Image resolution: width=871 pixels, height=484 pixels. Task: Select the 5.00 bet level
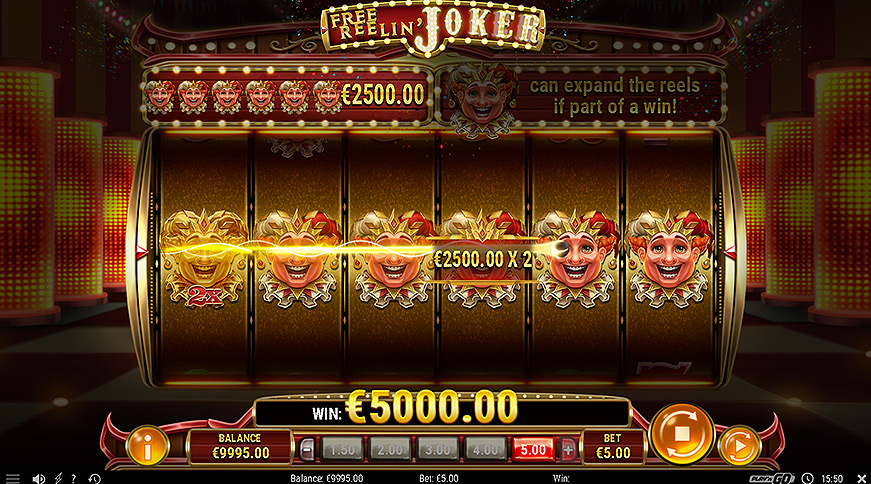(533, 449)
